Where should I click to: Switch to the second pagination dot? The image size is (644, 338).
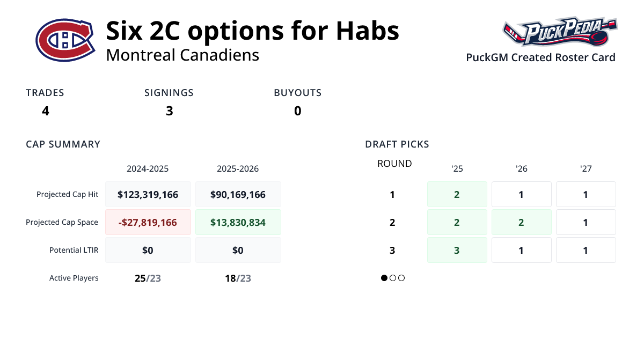[x=392, y=278]
